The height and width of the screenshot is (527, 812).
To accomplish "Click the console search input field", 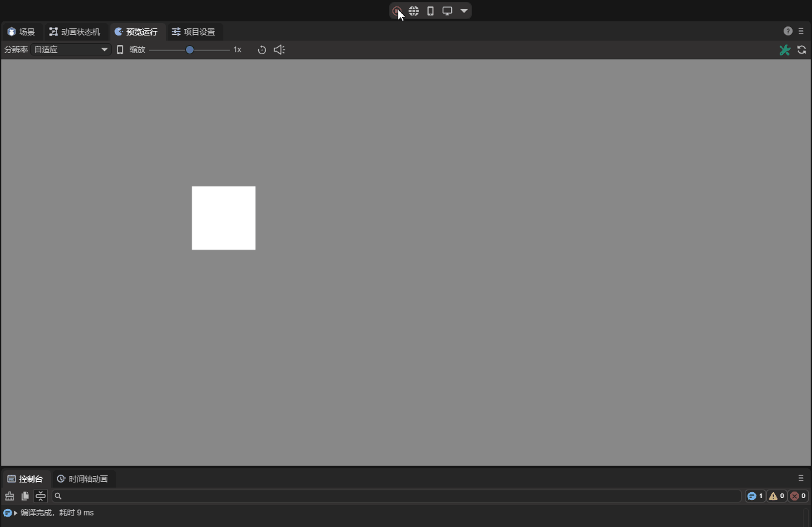I will (396, 496).
